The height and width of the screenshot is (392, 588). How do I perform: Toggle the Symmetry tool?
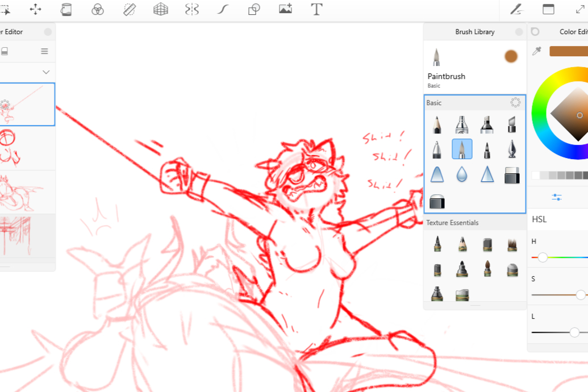[191, 9]
